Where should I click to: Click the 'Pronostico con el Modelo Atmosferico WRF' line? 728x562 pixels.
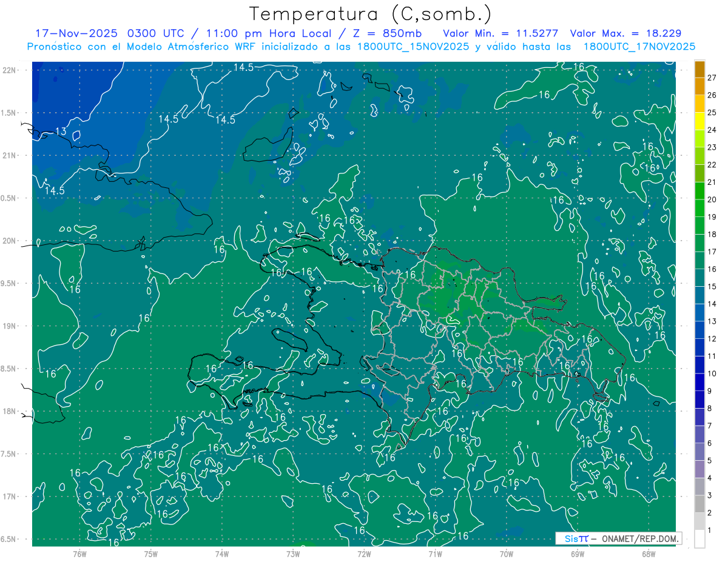pos(361,47)
